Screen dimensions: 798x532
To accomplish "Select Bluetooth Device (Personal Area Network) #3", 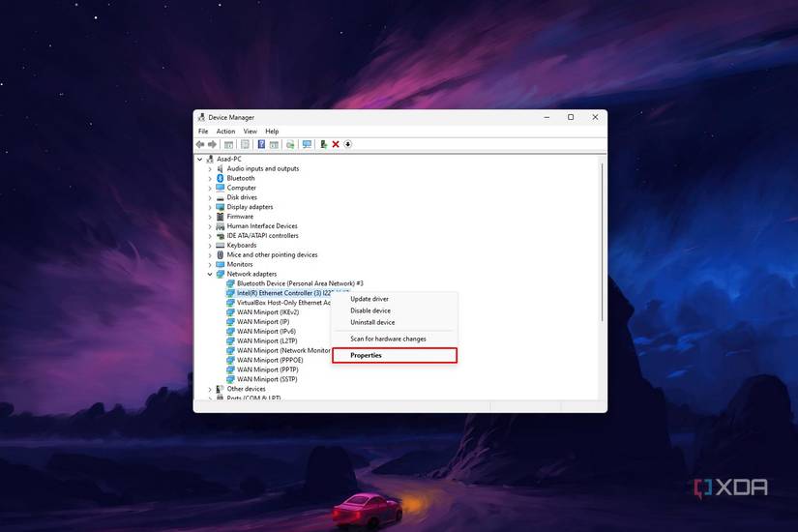I will 300,283.
